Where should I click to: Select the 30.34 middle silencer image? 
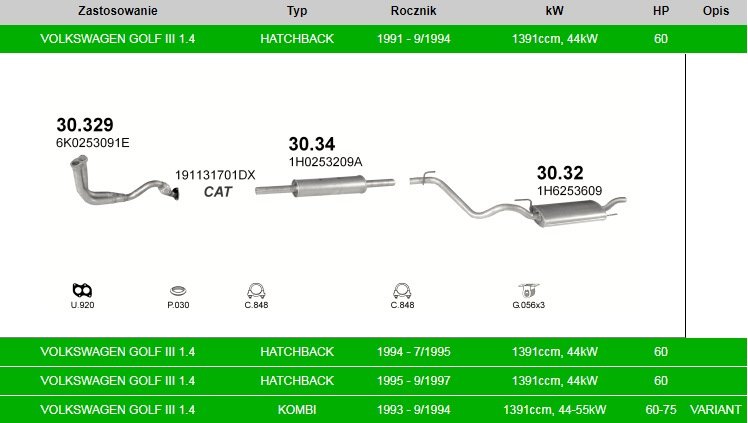[325, 186]
